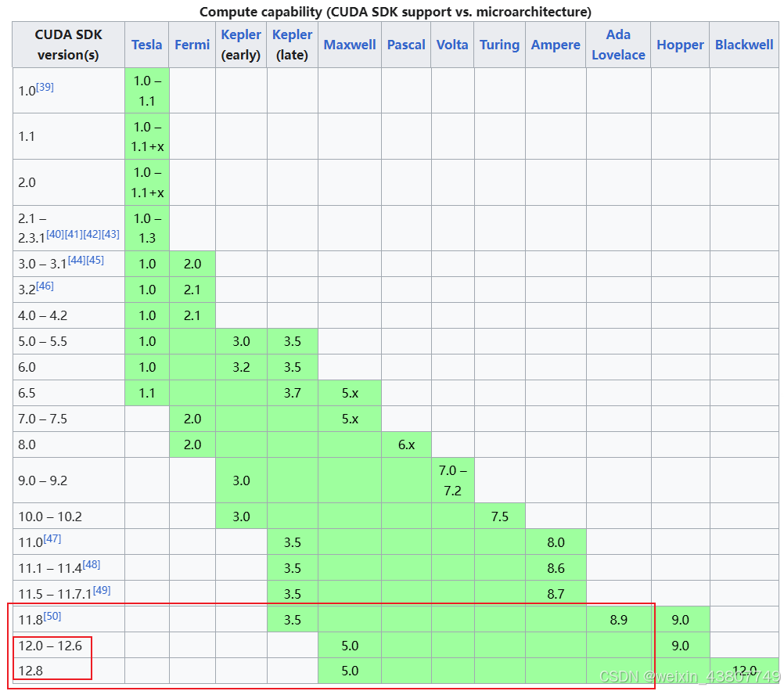
Task: Open citation [39] next to SDK 1.0
Action: (x=45, y=87)
